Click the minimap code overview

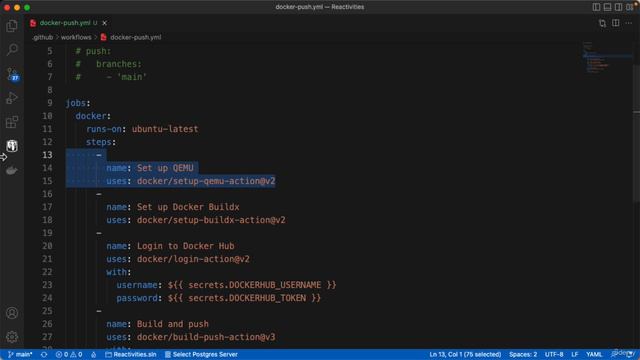(x=607, y=57)
